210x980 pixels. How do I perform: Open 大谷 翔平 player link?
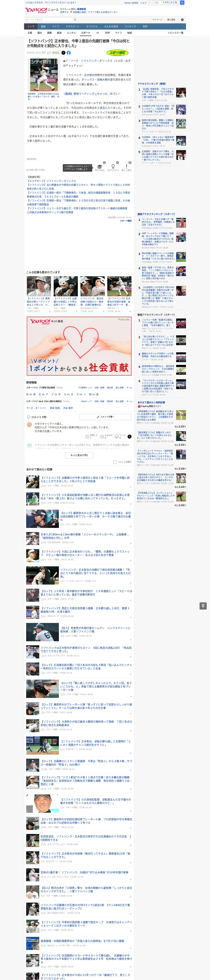(68, 408)
